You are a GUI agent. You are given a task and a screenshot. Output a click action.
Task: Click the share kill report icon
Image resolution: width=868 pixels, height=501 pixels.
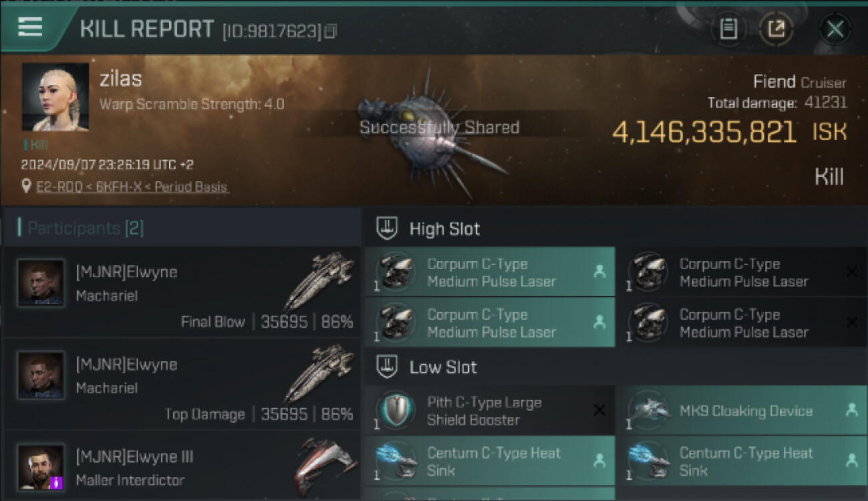pos(776,29)
